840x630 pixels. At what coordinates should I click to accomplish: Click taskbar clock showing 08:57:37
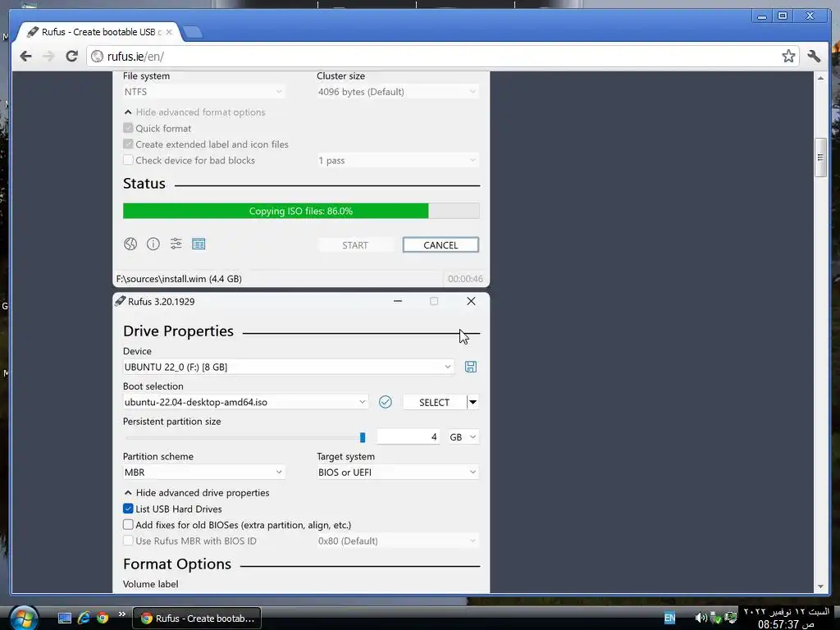(x=787, y=619)
